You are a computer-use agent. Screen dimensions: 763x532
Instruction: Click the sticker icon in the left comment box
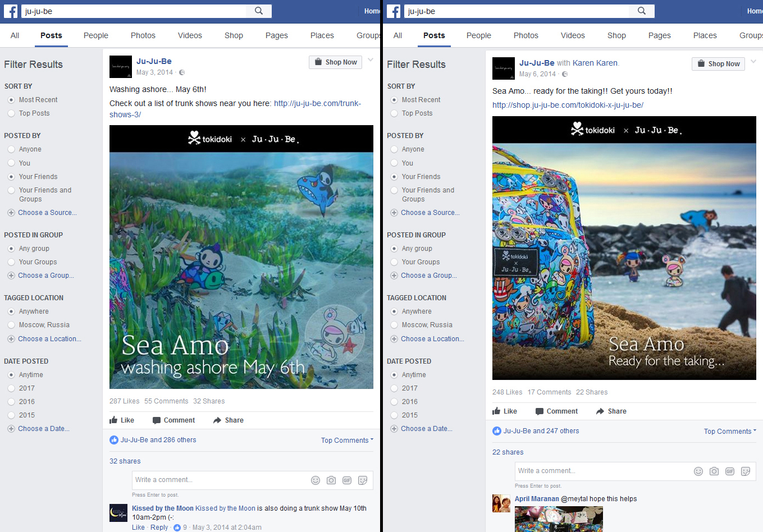point(363,480)
